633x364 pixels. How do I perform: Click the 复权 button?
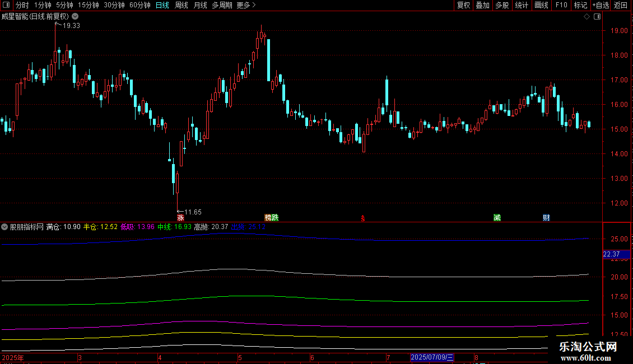[x=463, y=5]
